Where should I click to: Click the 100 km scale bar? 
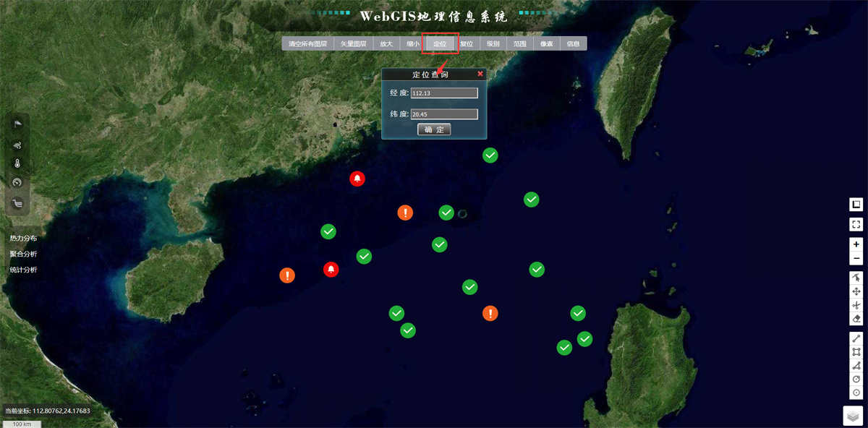[21, 424]
